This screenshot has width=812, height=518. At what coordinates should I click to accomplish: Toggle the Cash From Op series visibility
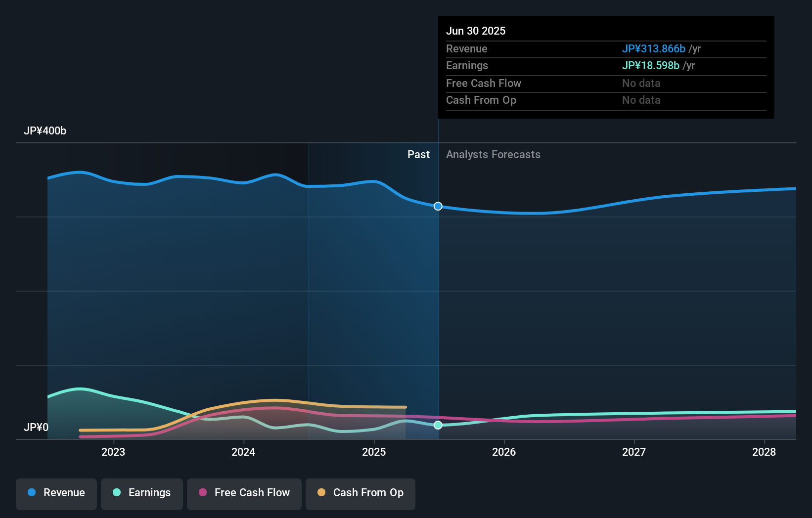360,493
